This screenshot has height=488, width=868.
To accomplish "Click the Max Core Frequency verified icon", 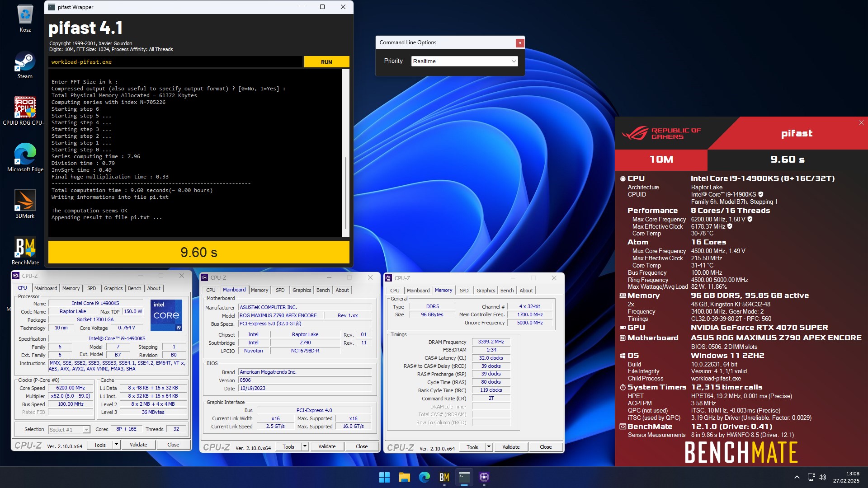I will 750,219.
